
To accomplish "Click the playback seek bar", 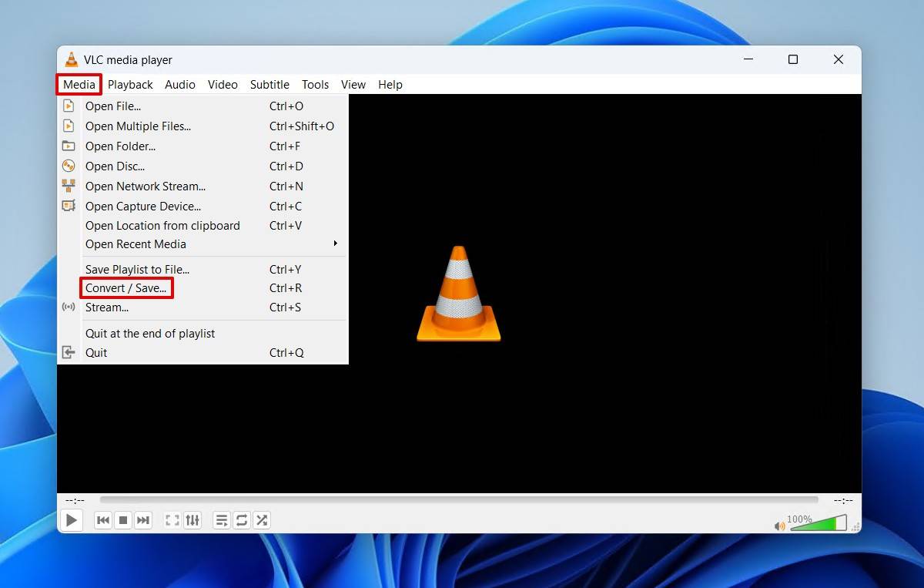I will (x=459, y=500).
